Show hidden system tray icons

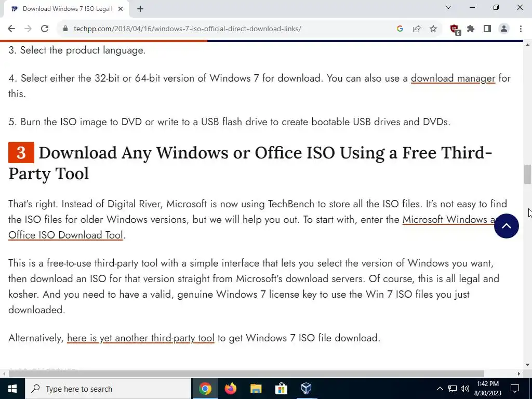[440, 389]
